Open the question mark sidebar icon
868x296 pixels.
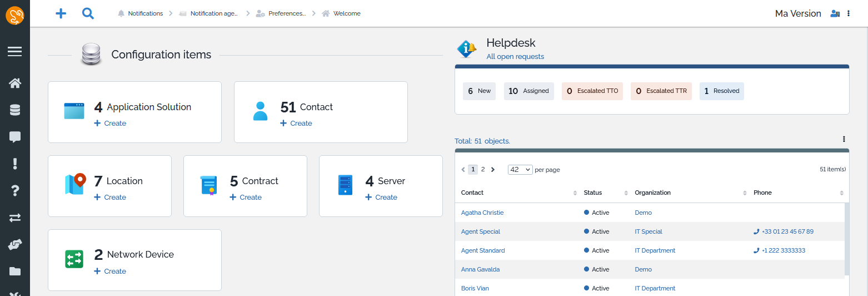click(15, 190)
